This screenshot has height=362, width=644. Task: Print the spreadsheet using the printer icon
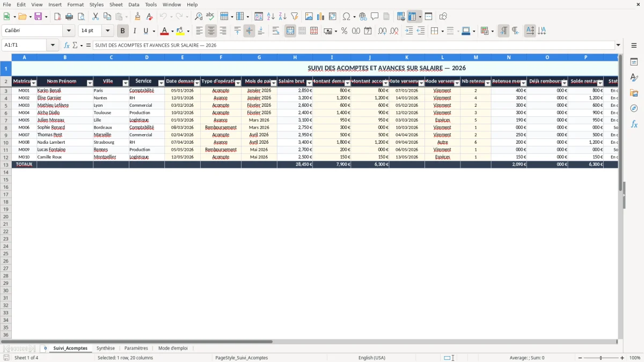(69, 17)
